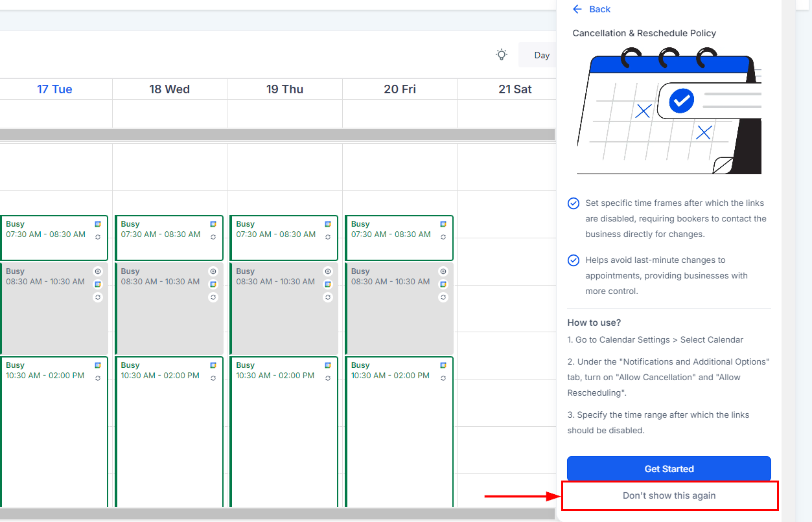Open Wednesday Busy 08:30 AM - 10:30 AM event
Image resolution: width=812 pixels, height=522 pixels.
pyautogui.click(x=169, y=308)
